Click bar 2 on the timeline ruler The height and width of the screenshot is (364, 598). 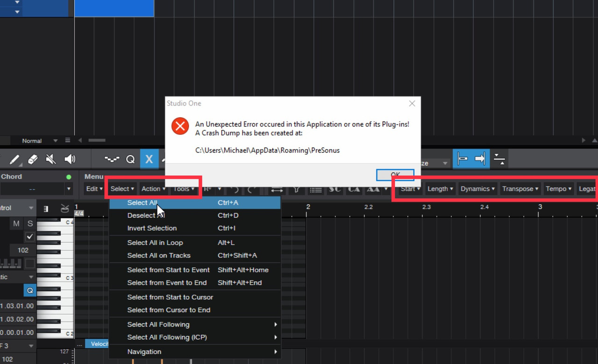[308, 207]
